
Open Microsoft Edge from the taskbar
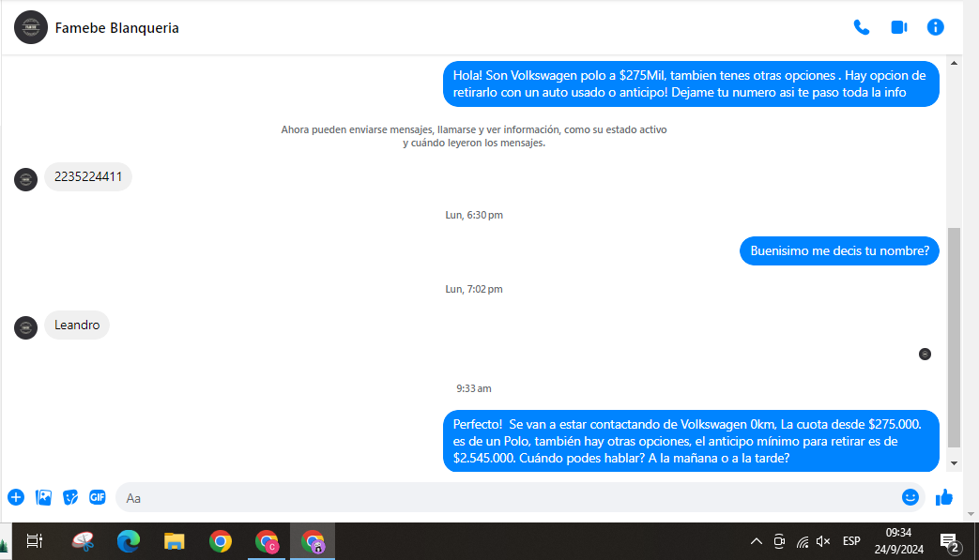[x=129, y=541]
